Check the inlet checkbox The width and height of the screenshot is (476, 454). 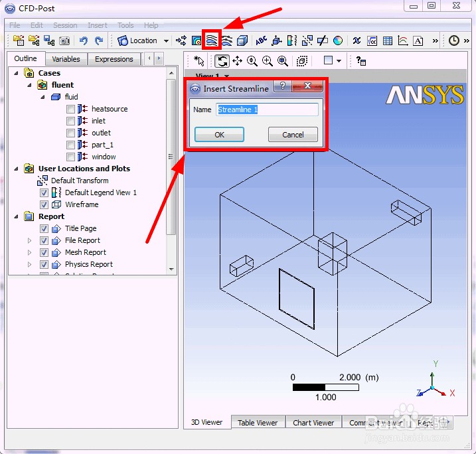pos(70,121)
